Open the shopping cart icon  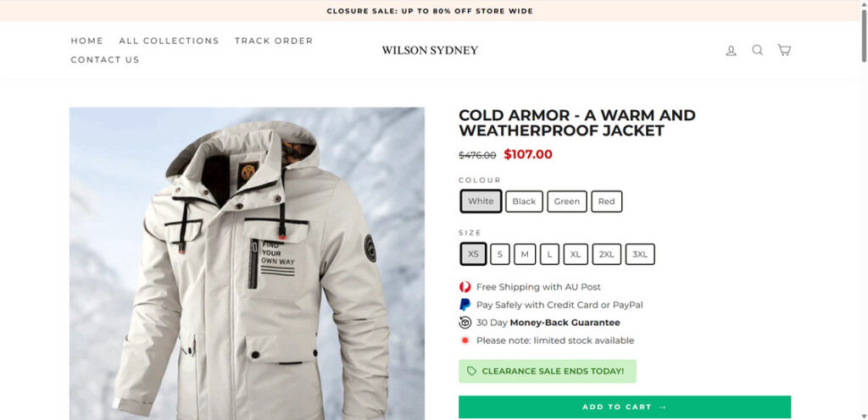(784, 50)
